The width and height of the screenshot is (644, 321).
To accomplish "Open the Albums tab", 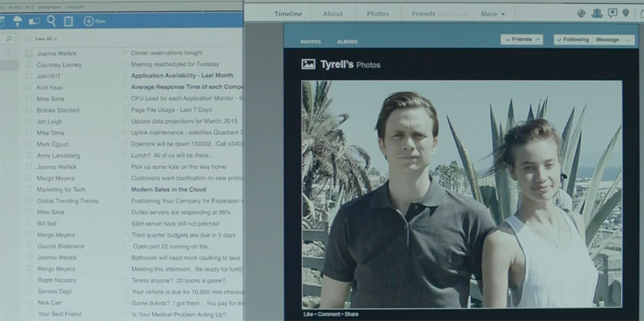I will coord(347,42).
